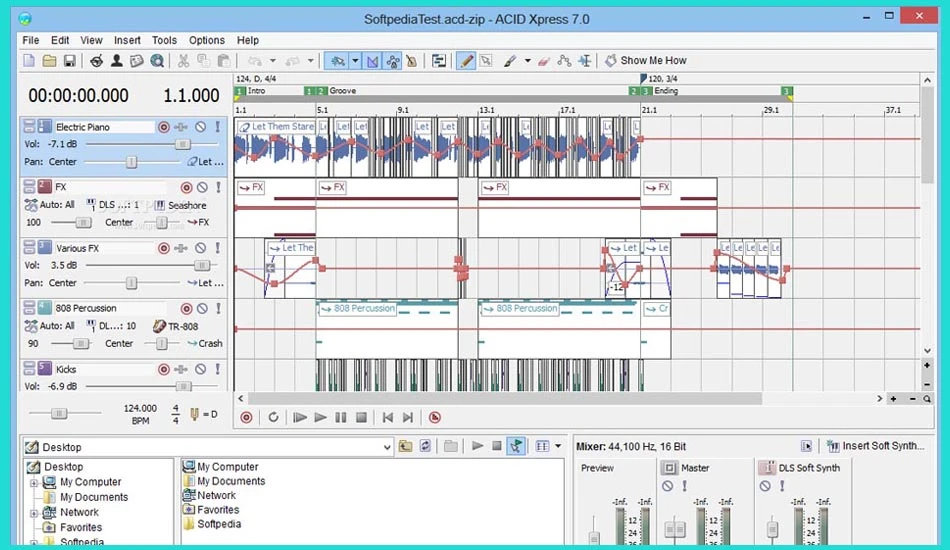Open the Tools menu
This screenshot has height=550, width=950.
[164, 40]
